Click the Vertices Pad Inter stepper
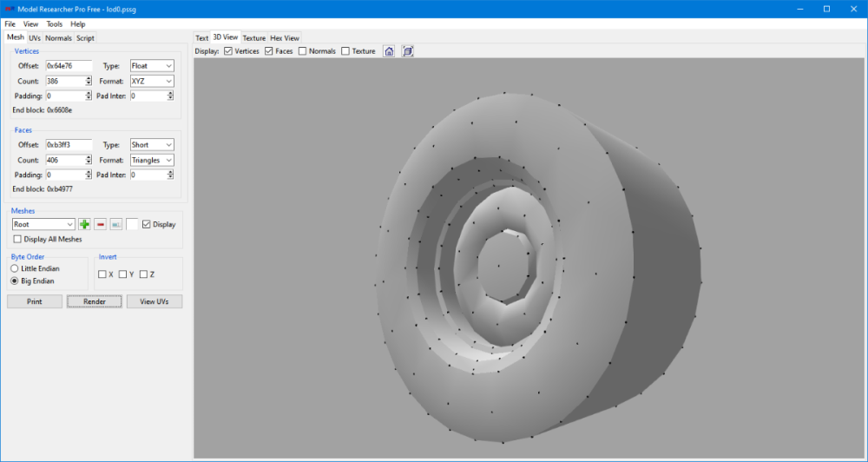The image size is (868, 462). point(170,96)
